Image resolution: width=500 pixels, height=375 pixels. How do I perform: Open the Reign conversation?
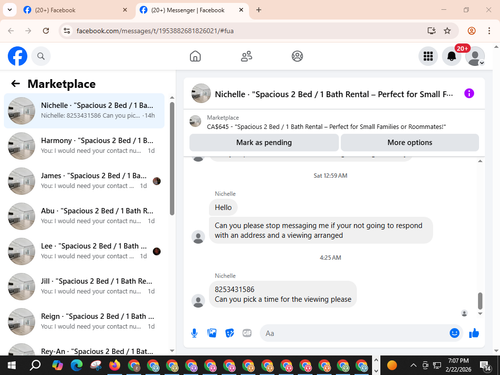tap(84, 322)
